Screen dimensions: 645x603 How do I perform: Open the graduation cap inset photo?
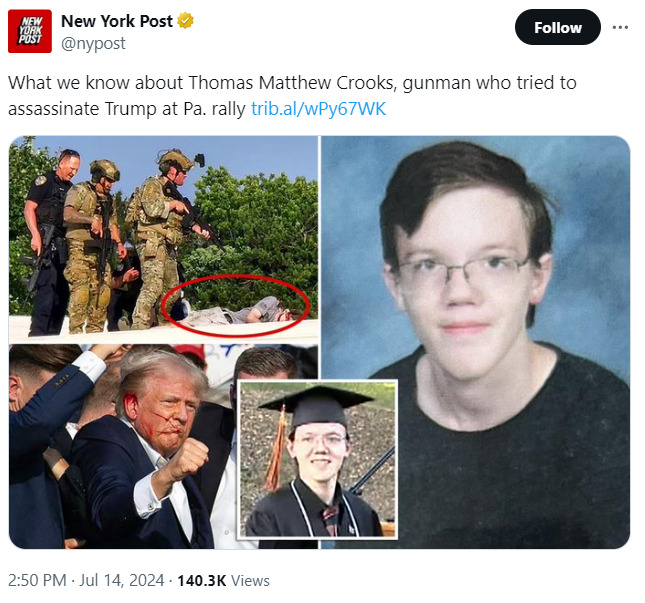(x=318, y=459)
